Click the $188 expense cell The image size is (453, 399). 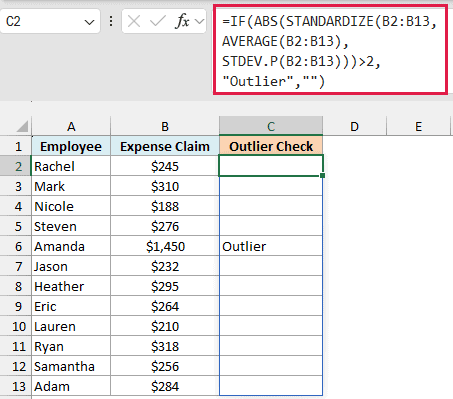pos(165,206)
